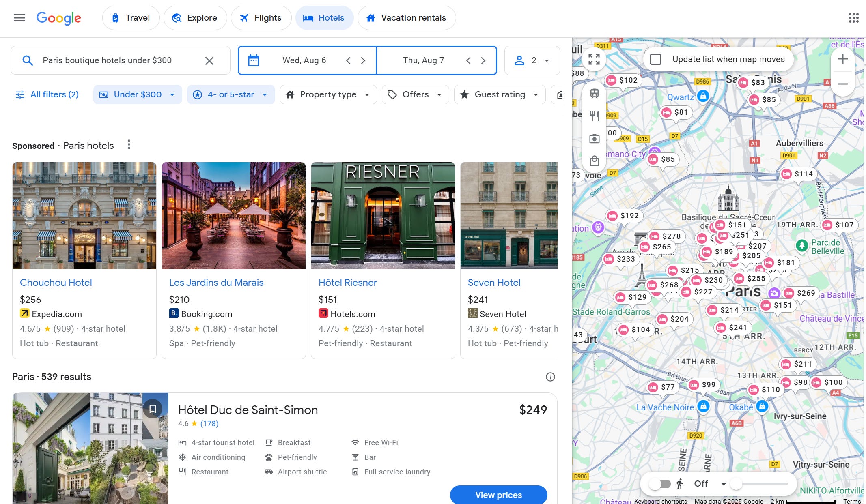Open Les Jardins du Marais link
Image resolution: width=866 pixels, height=504 pixels.
216,283
